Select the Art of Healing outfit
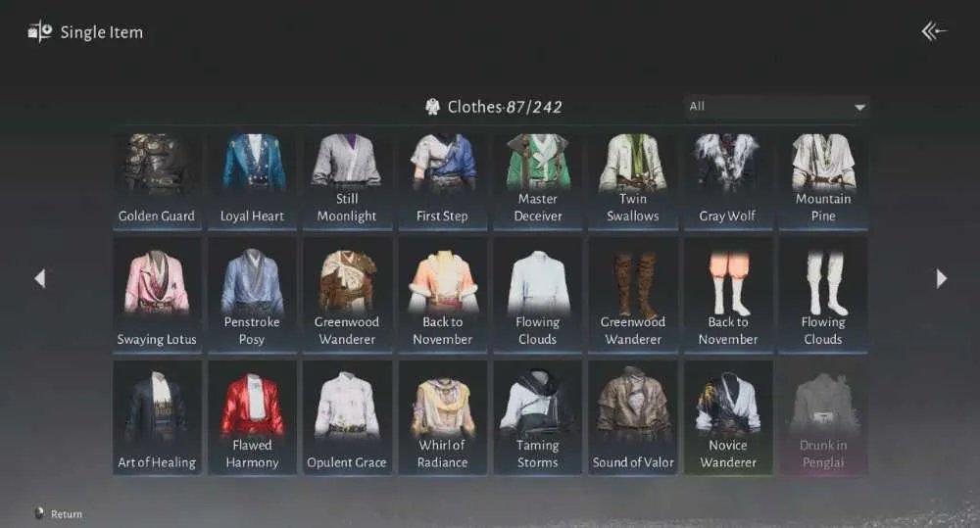Viewport: 980px width, 528px height. 157,416
